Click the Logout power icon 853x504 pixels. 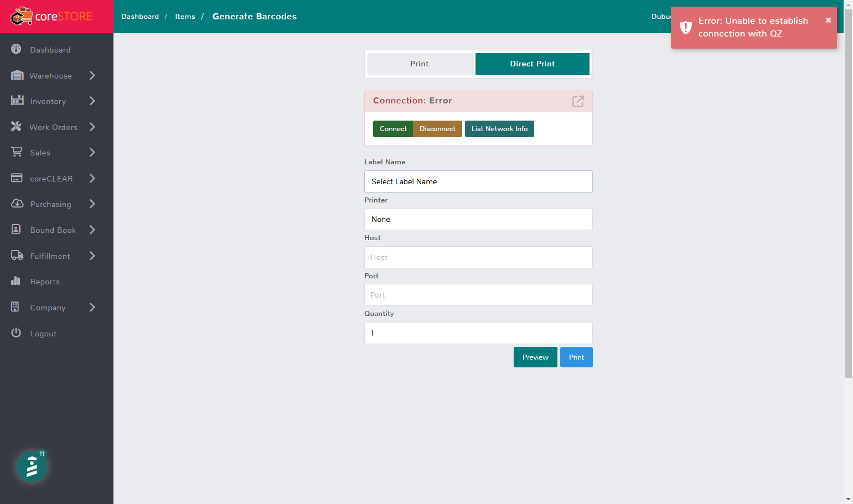click(16, 333)
